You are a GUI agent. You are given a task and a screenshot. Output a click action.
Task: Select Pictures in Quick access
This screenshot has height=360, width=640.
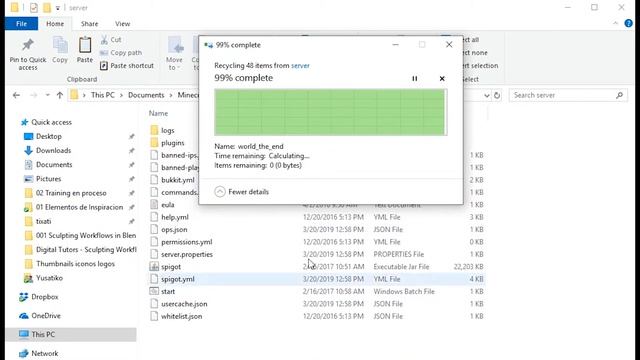[49, 179]
